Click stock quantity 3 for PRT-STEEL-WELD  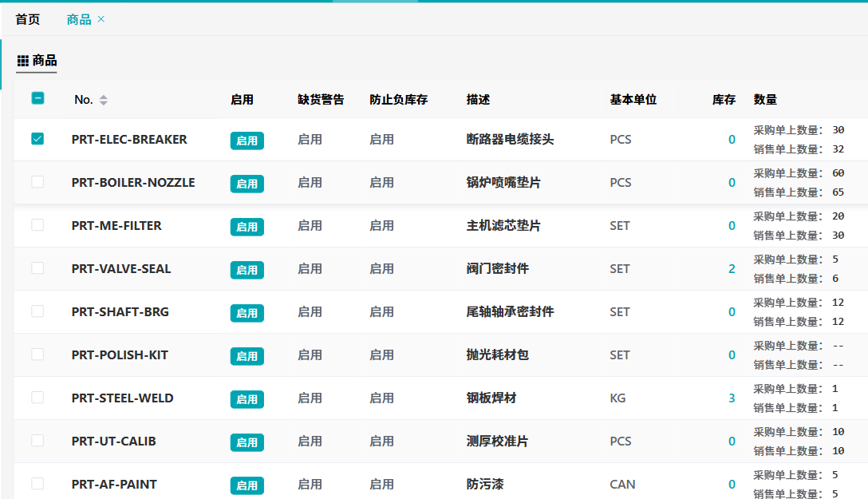(x=732, y=398)
